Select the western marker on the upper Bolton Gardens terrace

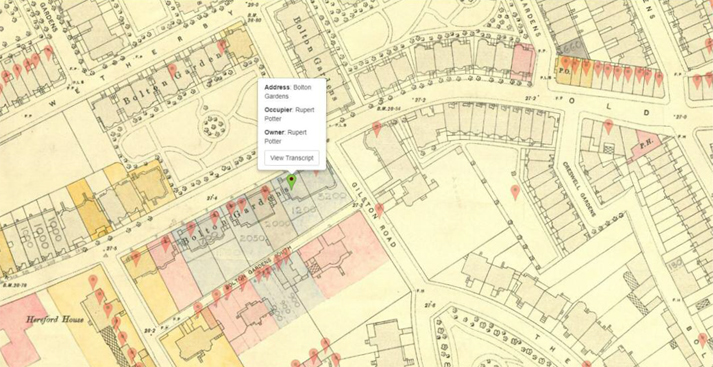point(172,71)
